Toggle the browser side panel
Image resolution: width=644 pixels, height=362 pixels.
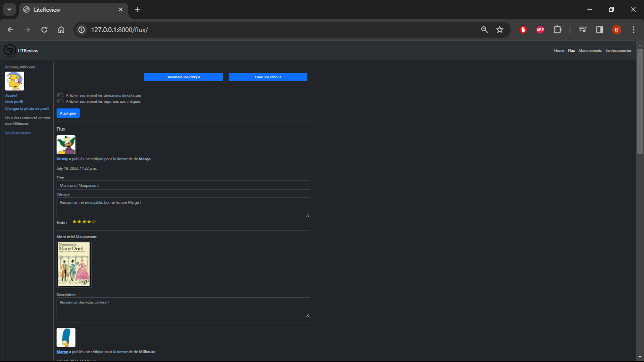tap(600, 30)
